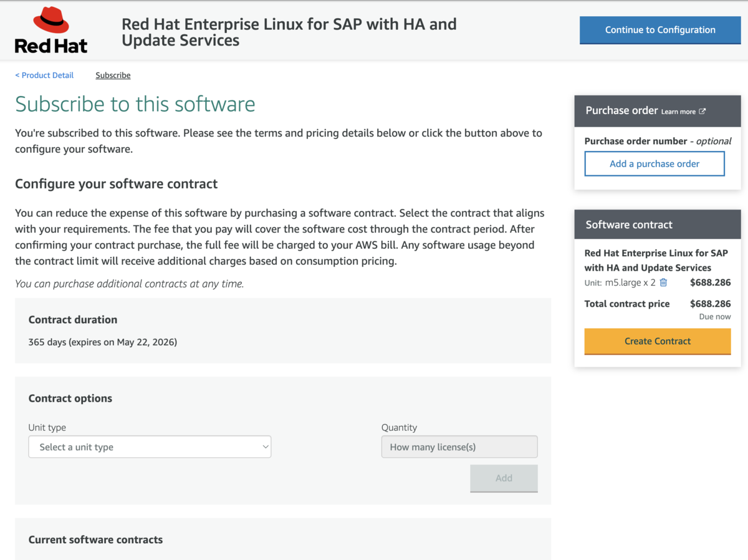The height and width of the screenshot is (560, 748).
Task: Click the Due now text
Action: (x=715, y=317)
